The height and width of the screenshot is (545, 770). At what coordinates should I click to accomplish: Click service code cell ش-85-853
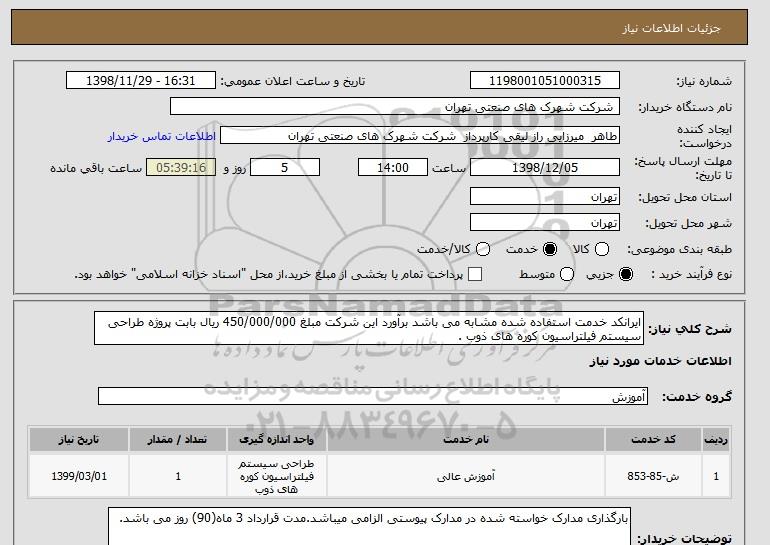(x=653, y=476)
